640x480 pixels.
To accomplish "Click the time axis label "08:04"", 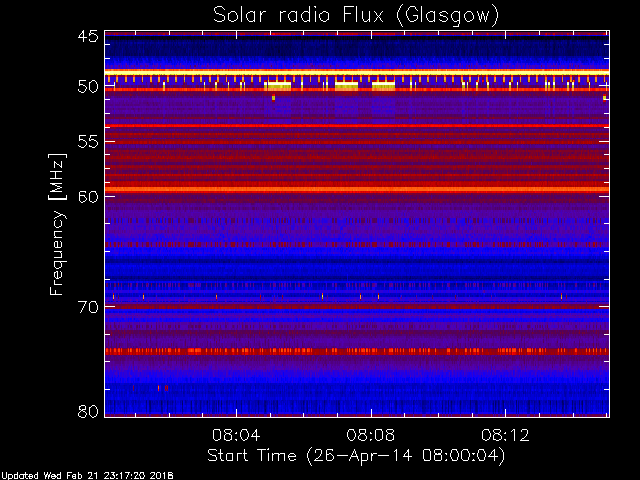I will [x=236, y=435].
